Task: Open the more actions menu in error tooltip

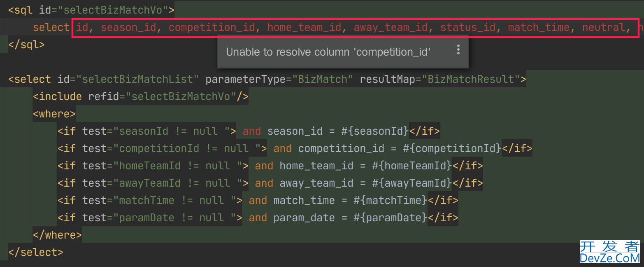Action: (x=458, y=50)
